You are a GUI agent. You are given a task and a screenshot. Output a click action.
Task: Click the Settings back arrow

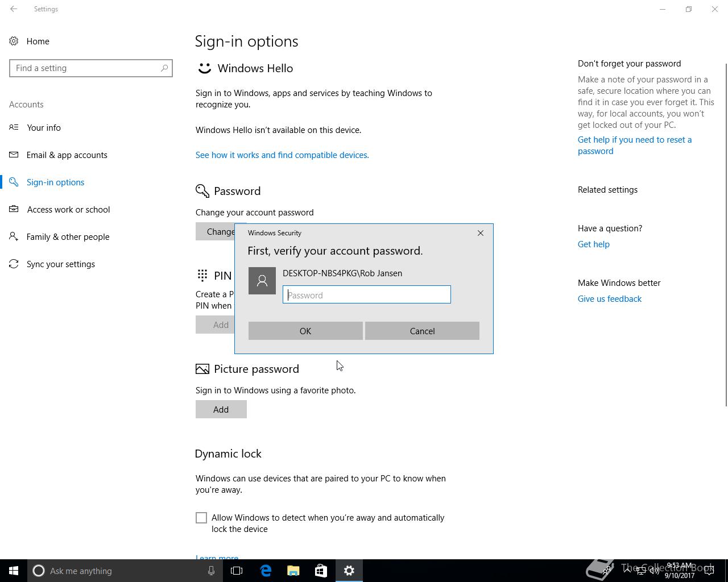(14, 9)
